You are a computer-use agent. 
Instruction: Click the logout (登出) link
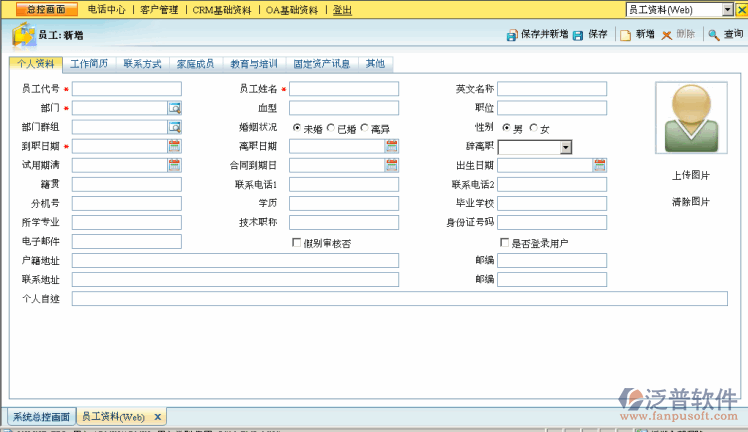(x=342, y=10)
